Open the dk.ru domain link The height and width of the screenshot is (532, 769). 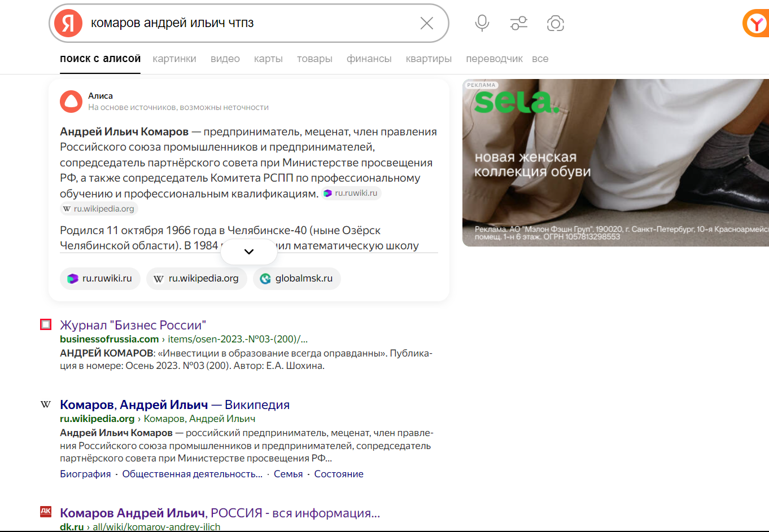click(72, 527)
